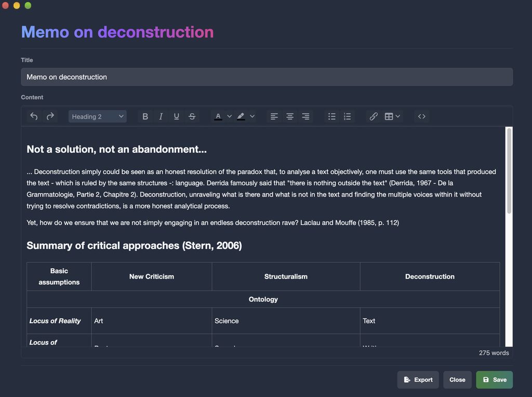Click the 'Summary of critical approaches' heading
The image size is (532, 397).
coord(135,246)
